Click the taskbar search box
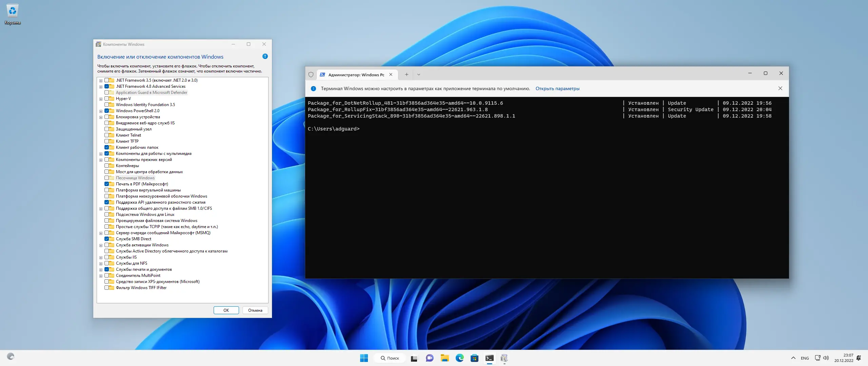The width and height of the screenshot is (868, 366). [390, 358]
